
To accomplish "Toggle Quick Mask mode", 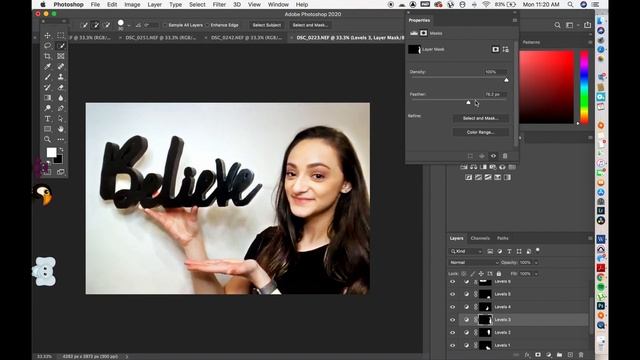I will (47, 172).
